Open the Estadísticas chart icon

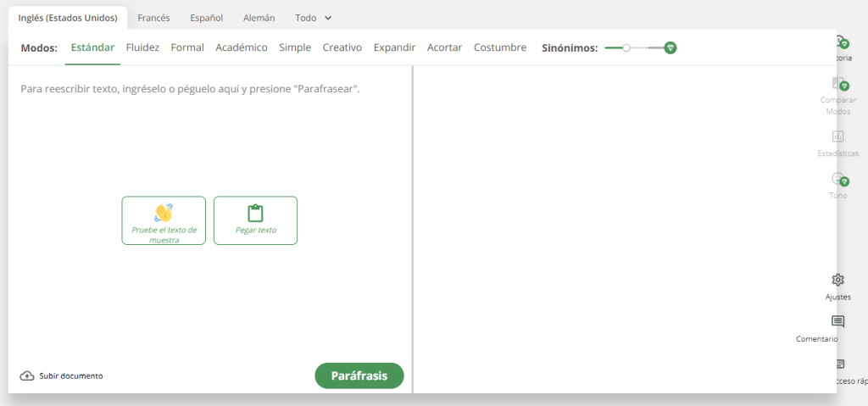837,136
